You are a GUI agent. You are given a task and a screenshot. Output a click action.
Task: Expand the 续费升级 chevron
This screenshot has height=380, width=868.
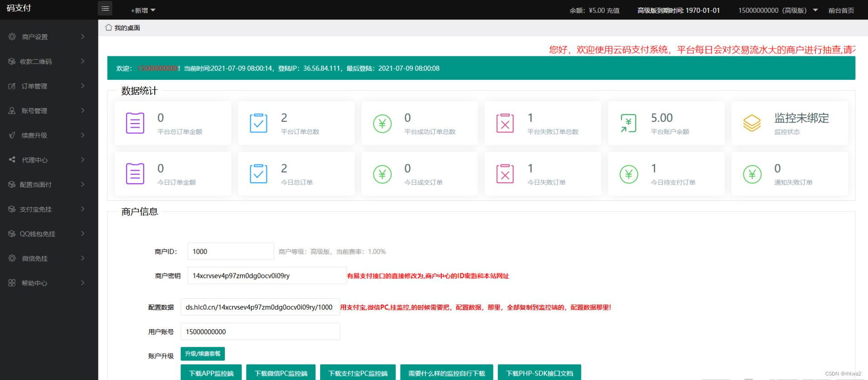[83, 135]
